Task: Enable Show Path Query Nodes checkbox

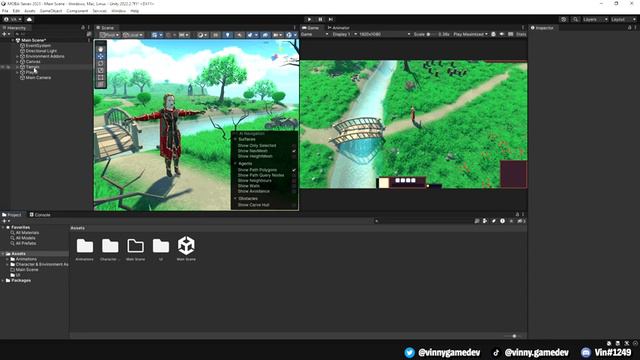Action: (294, 175)
